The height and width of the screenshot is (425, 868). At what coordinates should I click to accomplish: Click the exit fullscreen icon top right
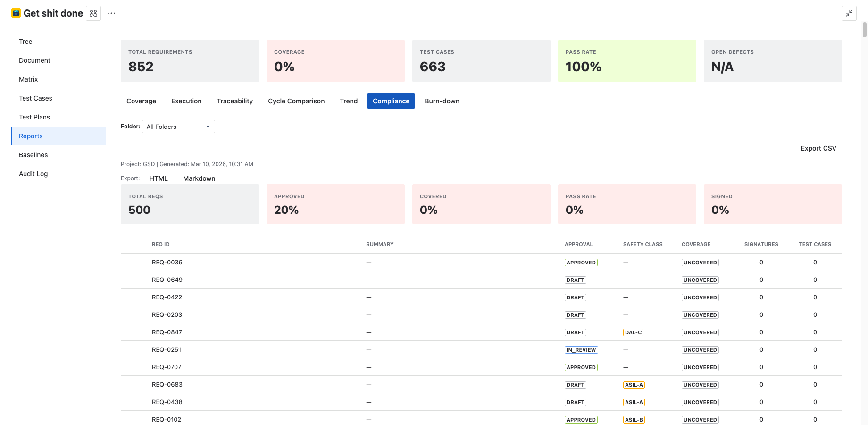pos(849,13)
